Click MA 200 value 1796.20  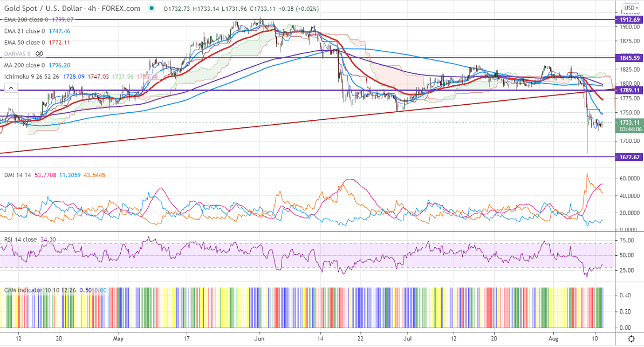[x=59, y=65]
